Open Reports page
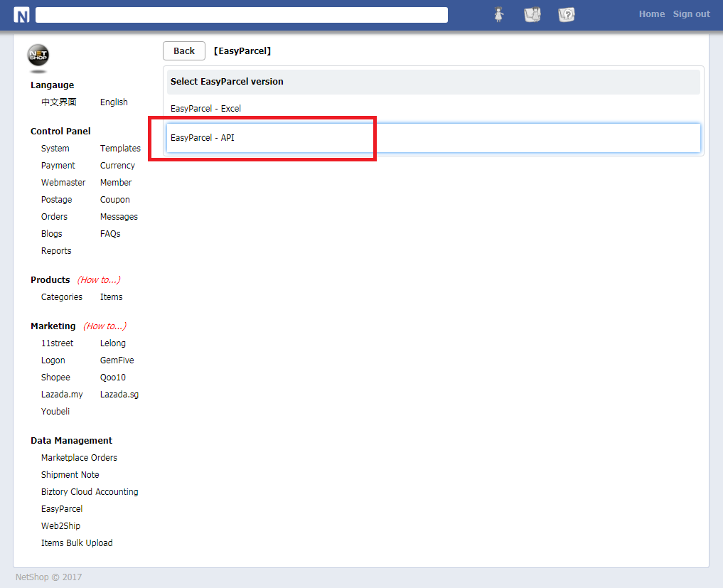Screen dimensions: 723x588 (56, 250)
